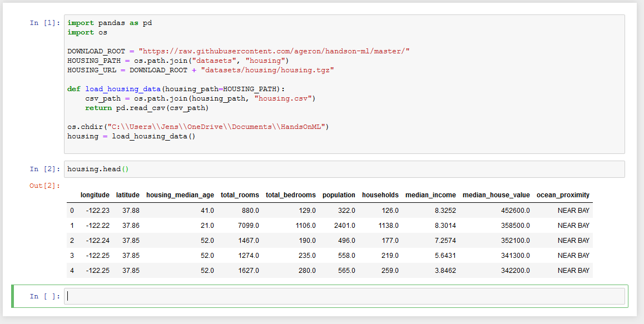
Task: Click the households column header
Action: 380,195
